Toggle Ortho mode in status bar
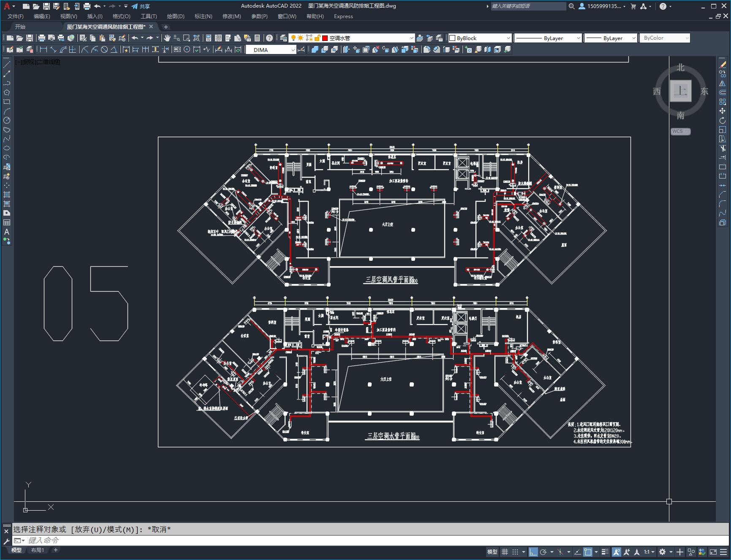Screen dimensions: 731x560 [x=533, y=552]
